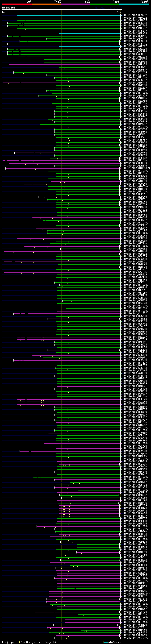Click the cyan ~100% identity legend segment

[134, 4]
